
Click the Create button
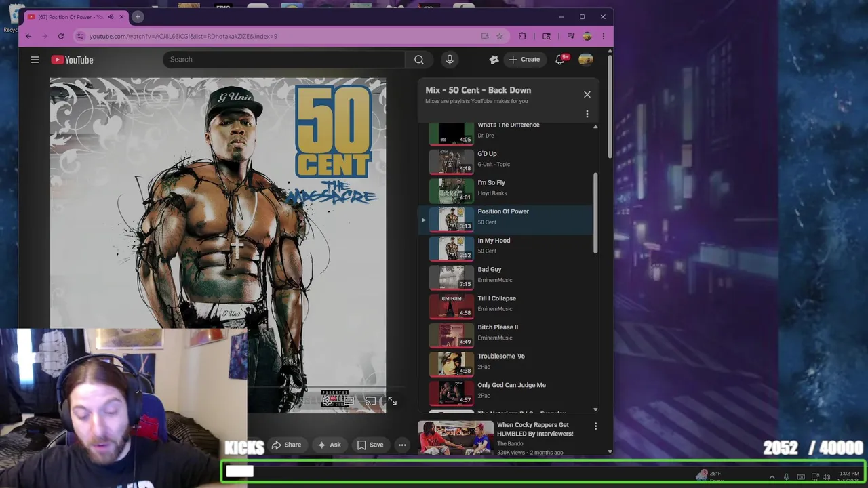tap(524, 60)
